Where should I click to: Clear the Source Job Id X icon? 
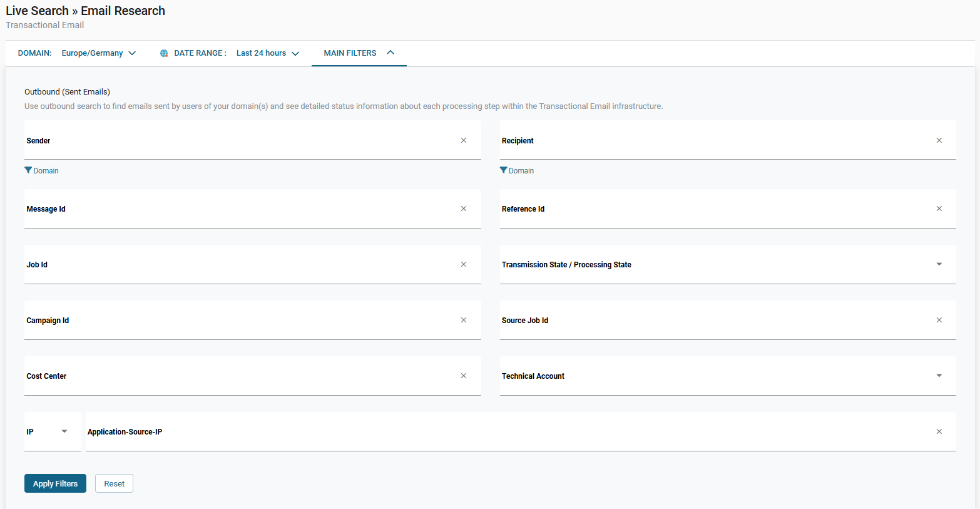[939, 320]
